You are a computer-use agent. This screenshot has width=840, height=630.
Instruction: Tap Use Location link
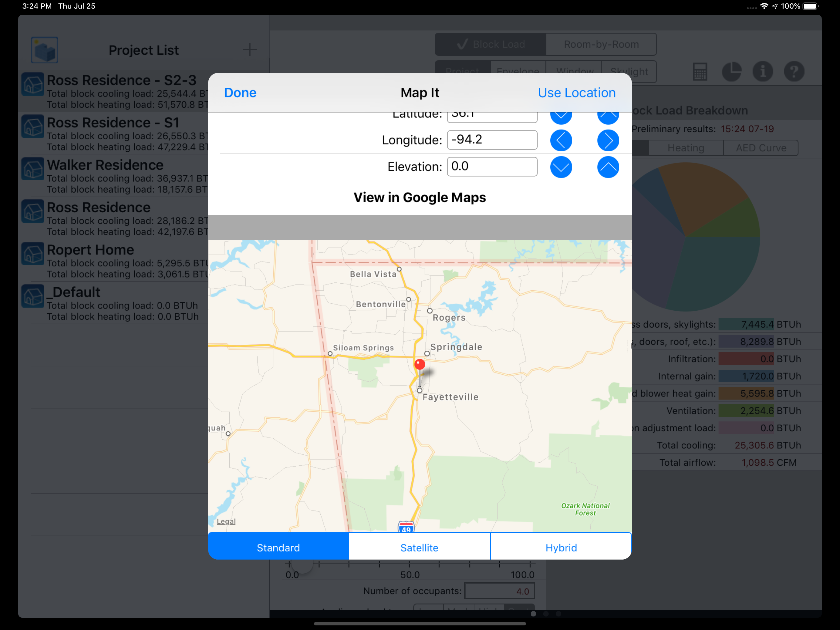[576, 93]
